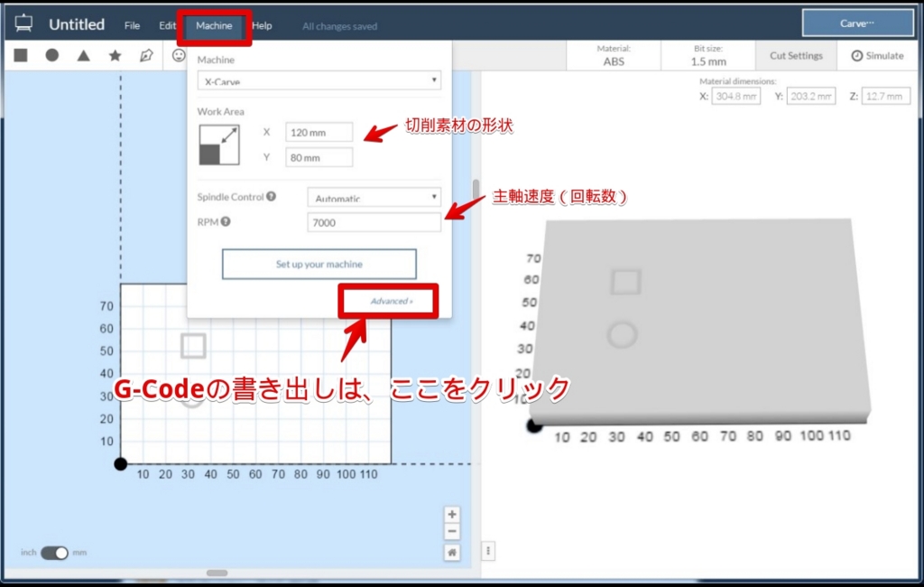Open the Advanced settings link
Viewport: 924px width, 587px height.
[392, 302]
